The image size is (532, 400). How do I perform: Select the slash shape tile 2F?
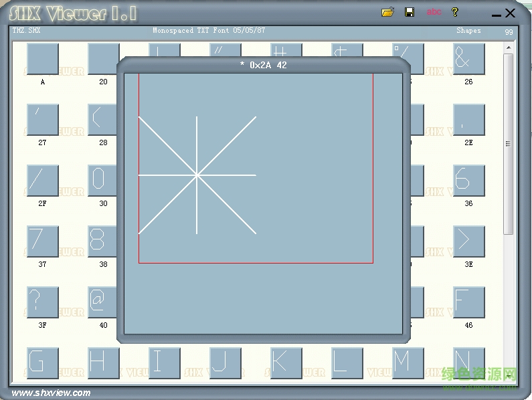(x=43, y=181)
